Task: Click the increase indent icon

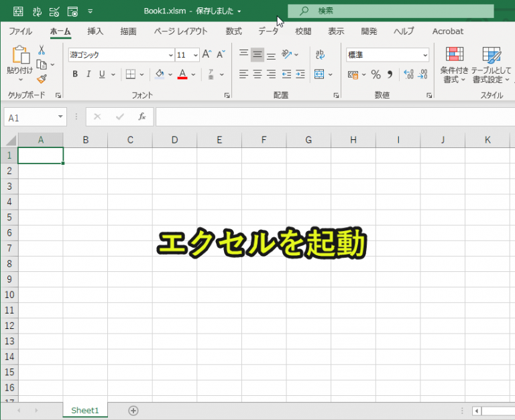Action: 300,74
